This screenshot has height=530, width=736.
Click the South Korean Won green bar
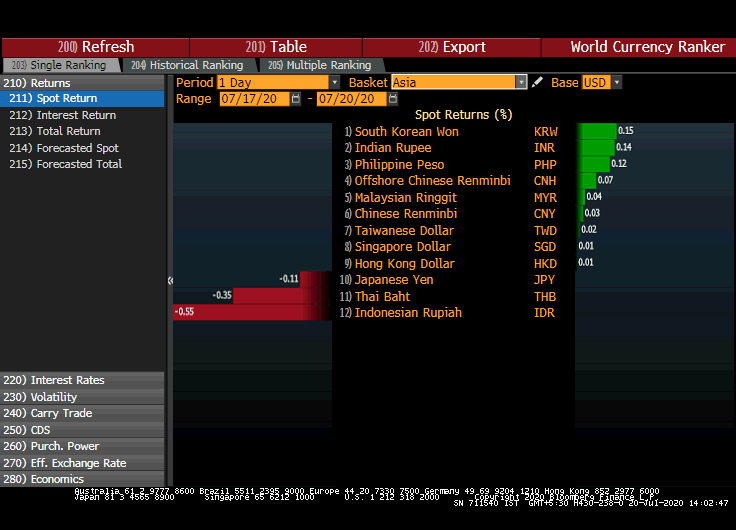point(598,131)
